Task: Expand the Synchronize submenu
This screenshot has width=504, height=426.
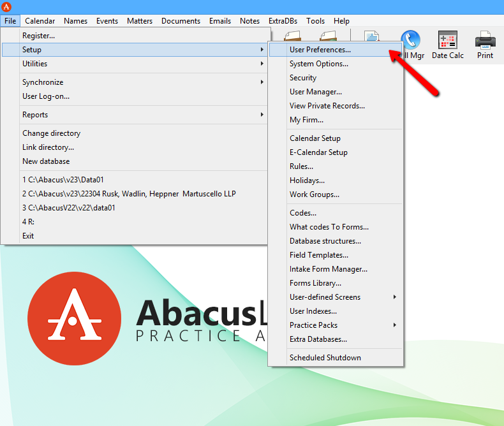Action: (135, 82)
